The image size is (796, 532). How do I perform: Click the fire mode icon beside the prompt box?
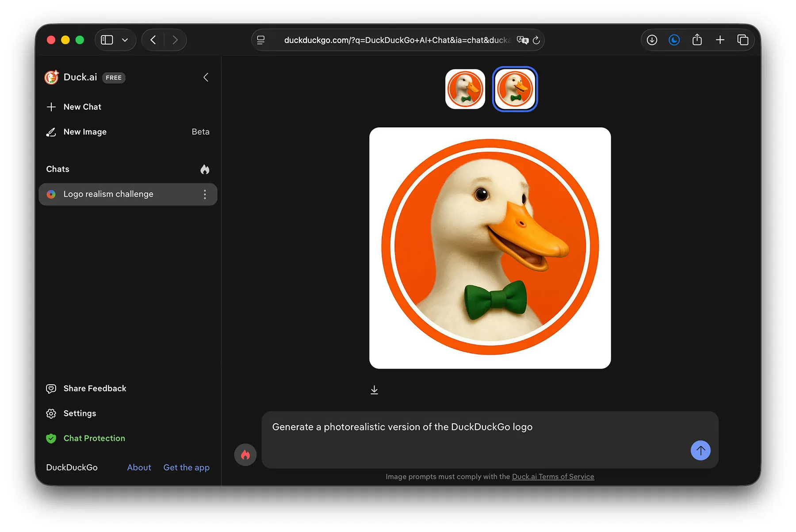[x=245, y=455]
